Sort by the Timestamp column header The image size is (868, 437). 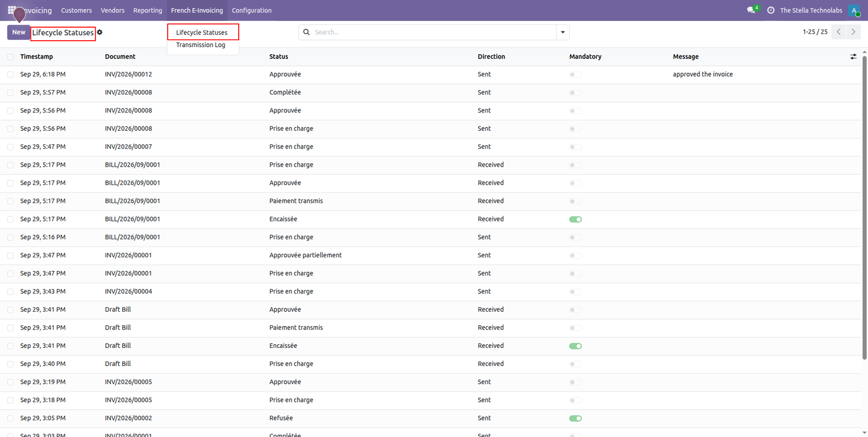click(x=37, y=56)
